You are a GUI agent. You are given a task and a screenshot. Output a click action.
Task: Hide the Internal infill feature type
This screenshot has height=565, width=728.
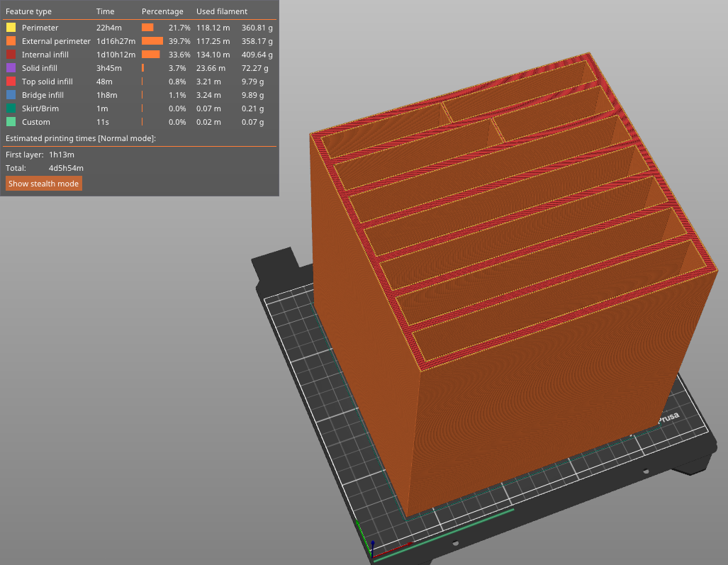(x=45, y=55)
